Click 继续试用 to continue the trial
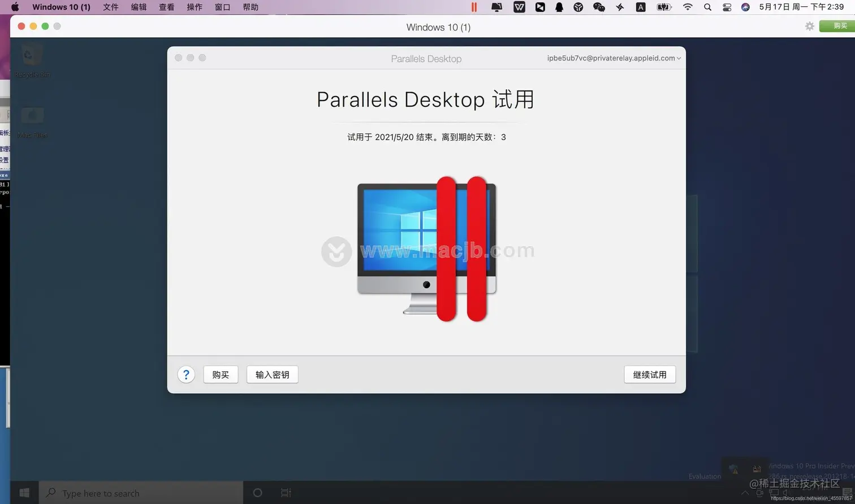855x504 pixels. [650, 375]
